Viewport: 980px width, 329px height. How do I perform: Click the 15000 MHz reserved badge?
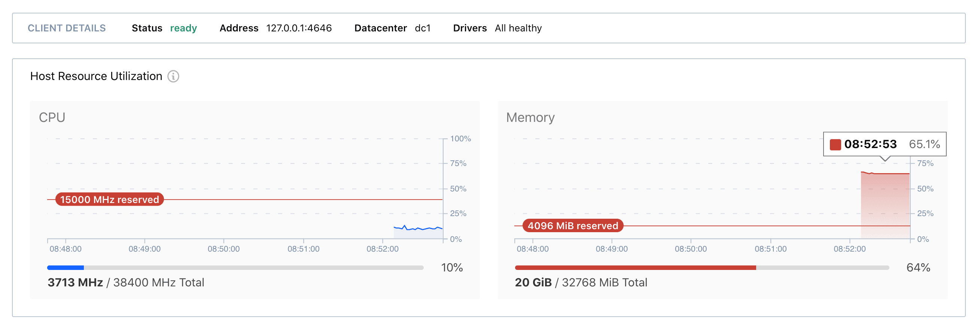110,199
